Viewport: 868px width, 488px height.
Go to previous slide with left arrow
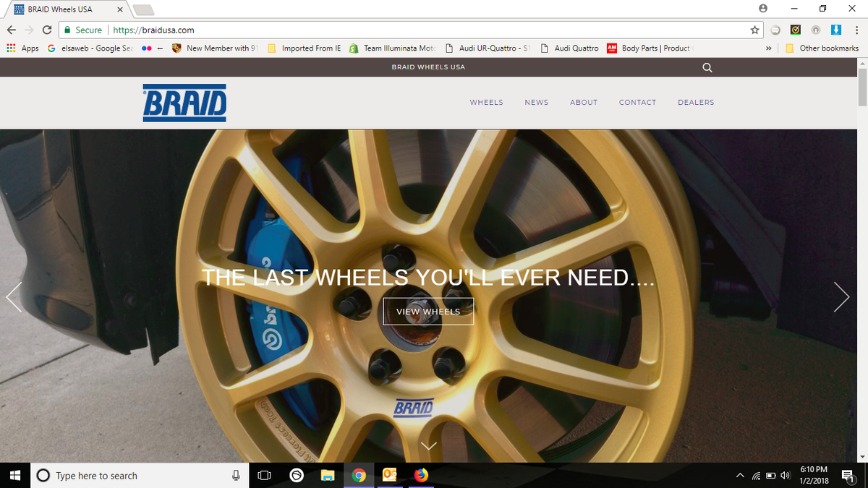coord(14,296)
